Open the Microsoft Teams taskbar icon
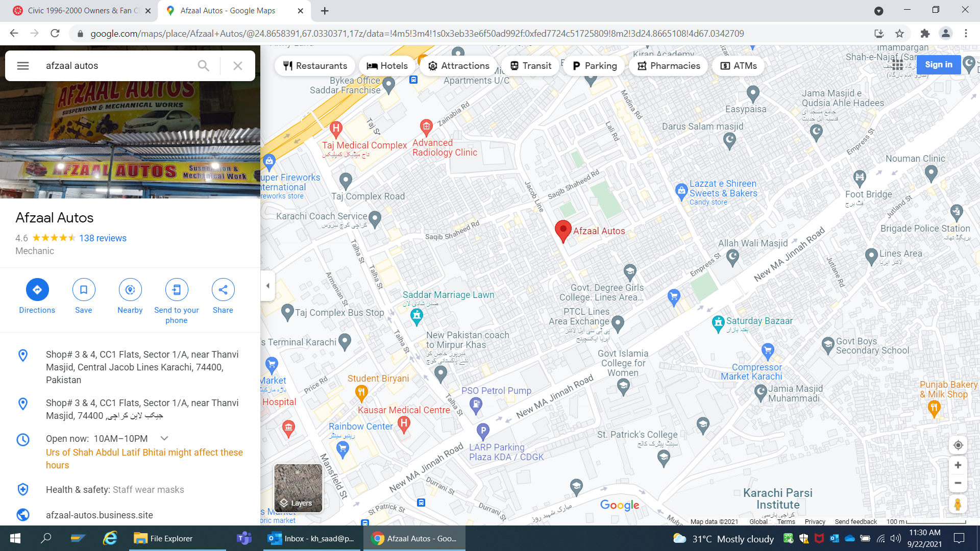Viewport: 980px width, 551px height. 244,538
